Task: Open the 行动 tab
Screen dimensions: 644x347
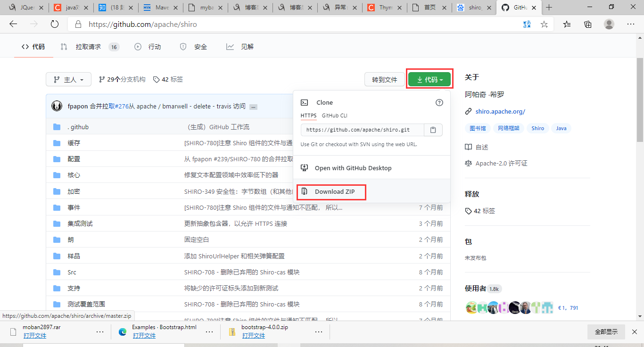Action: pyautogui.click(x=148, y=47)
